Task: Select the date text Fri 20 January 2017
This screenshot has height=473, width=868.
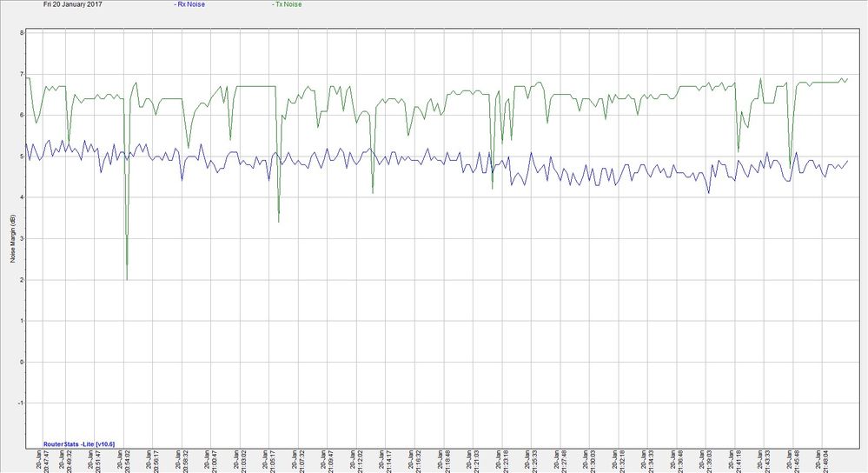Action: click(72, 4)
